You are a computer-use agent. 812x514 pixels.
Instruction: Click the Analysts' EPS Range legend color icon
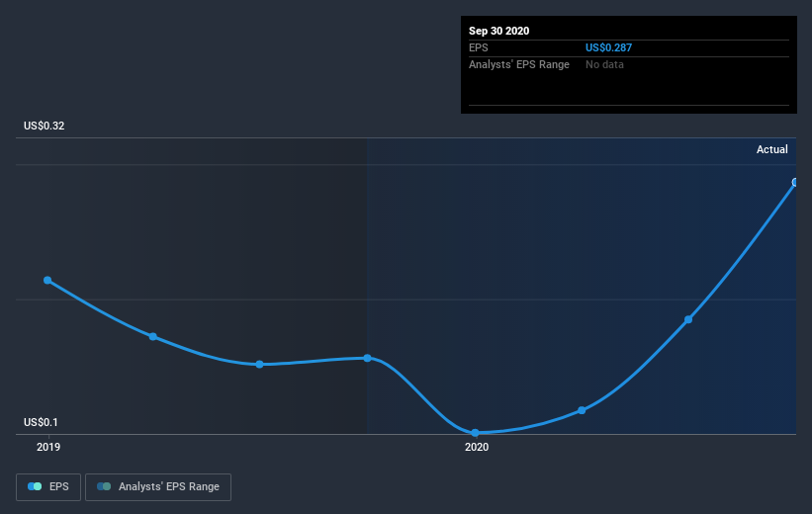(104, 486)
